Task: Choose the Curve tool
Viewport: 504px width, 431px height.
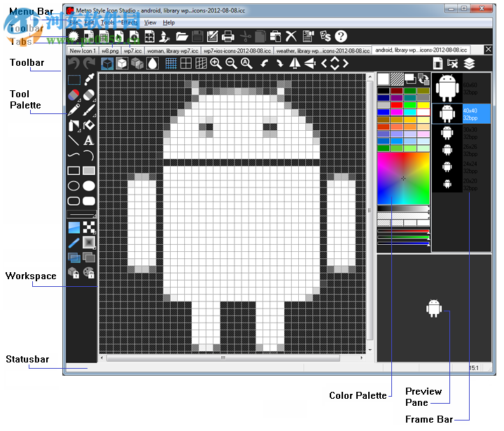Action: pyautogui.click(x=74, y=155)
